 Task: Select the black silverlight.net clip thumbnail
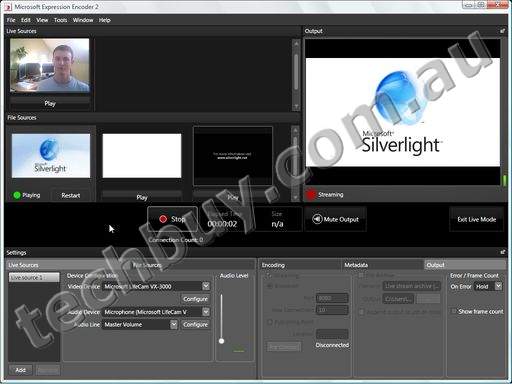233,156
